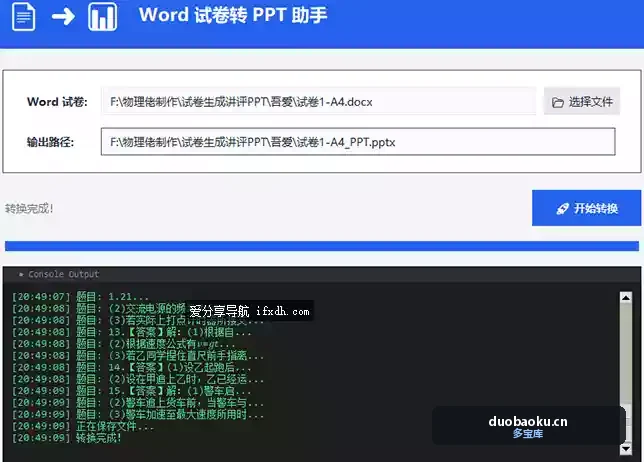644x462 pixels.
Task: Click the 选择文件 button to choose a file
Action: (x=582, y=101)
